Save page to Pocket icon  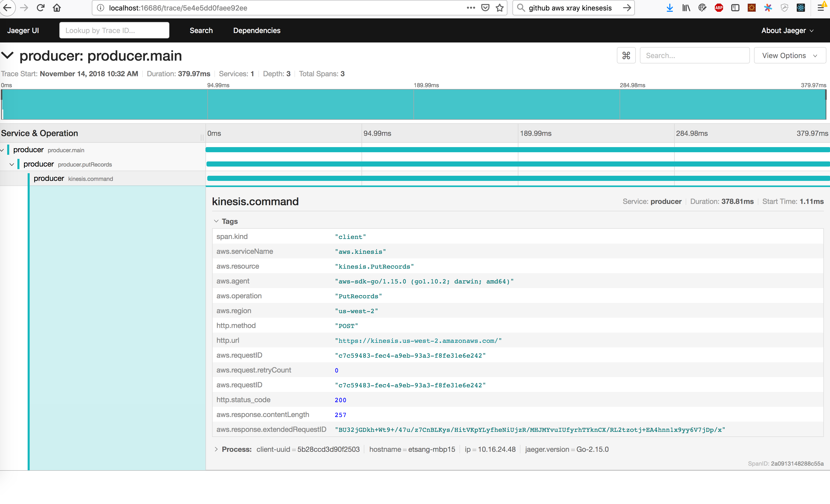tap(485, 8)
